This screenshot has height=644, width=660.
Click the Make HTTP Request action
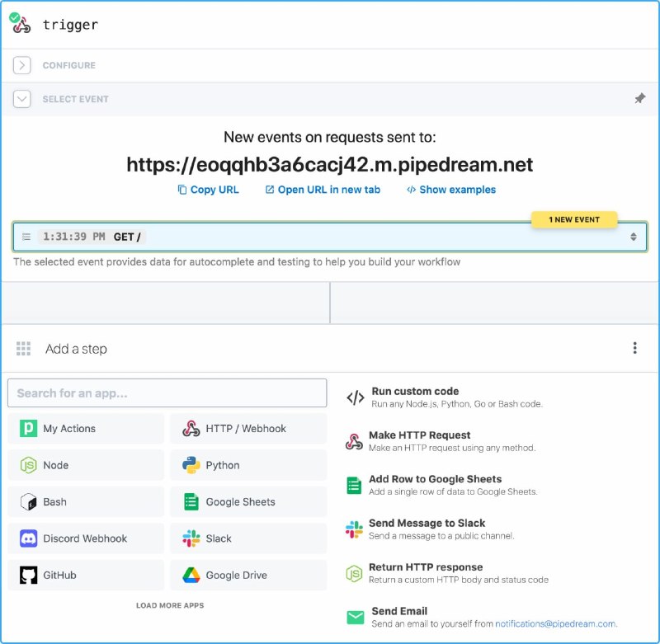pos(441,441)
